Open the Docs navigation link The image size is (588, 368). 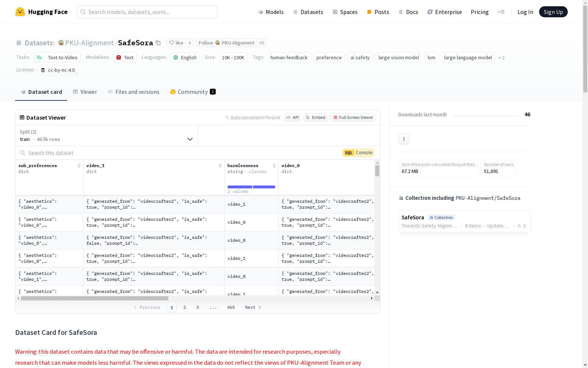[x=408, y=12]
